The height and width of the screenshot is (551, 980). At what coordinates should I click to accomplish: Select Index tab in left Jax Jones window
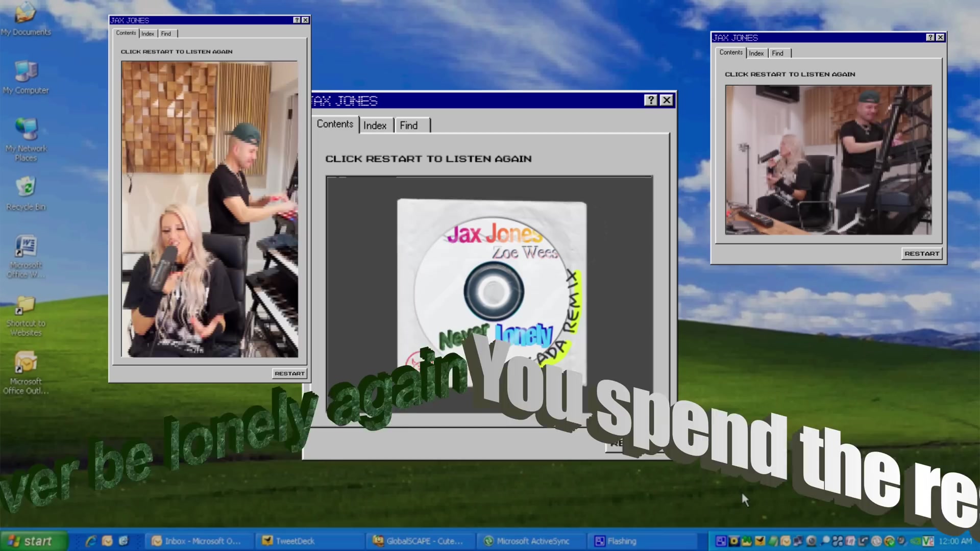point(148,34)
